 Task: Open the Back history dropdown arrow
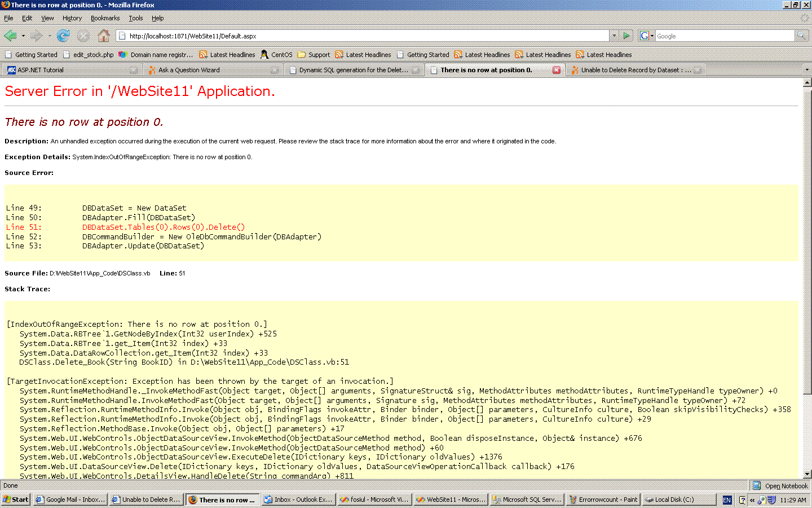pos(23,36)
